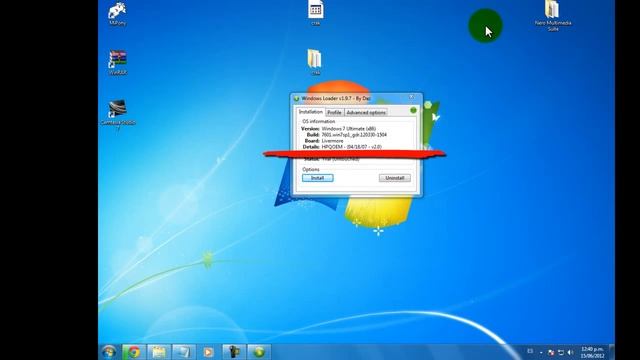640x360 pixels.
Task: Open the clock showing 12:40 p.m.
Action: [x=592, y=352]
